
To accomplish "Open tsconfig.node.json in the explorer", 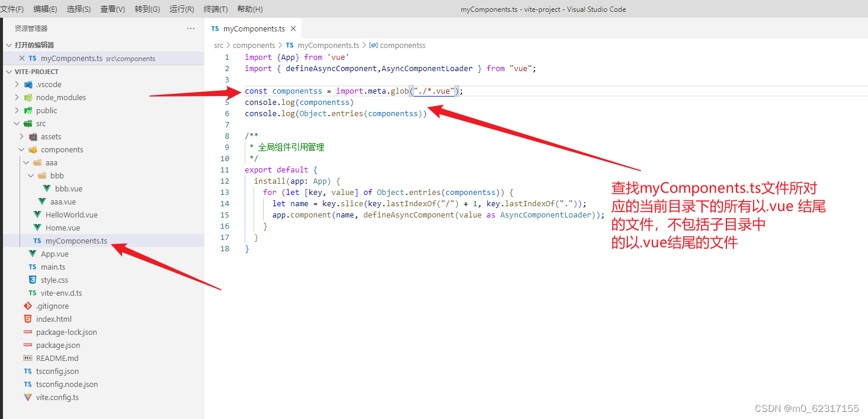I will click(67, 385).
